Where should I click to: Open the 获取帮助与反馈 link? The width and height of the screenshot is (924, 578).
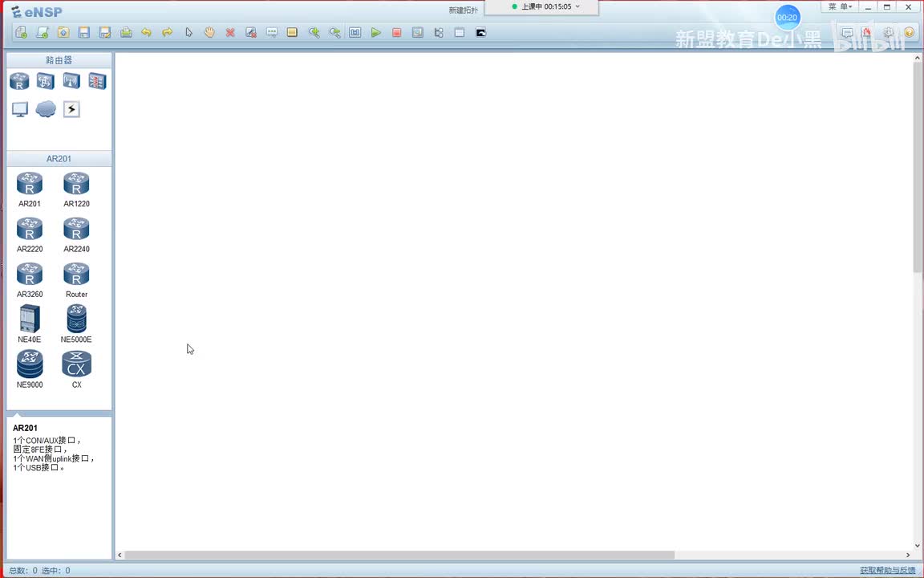coord(887,570)
